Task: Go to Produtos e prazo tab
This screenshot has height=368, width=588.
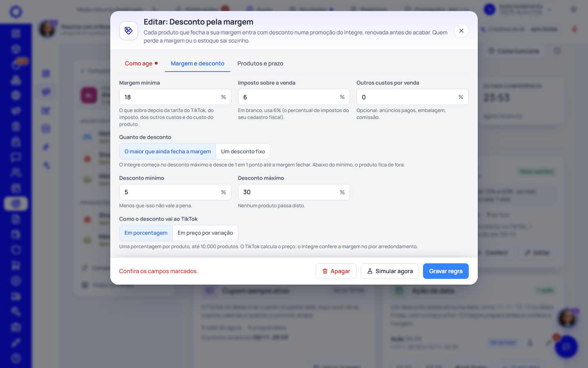Action: (260, 63)
